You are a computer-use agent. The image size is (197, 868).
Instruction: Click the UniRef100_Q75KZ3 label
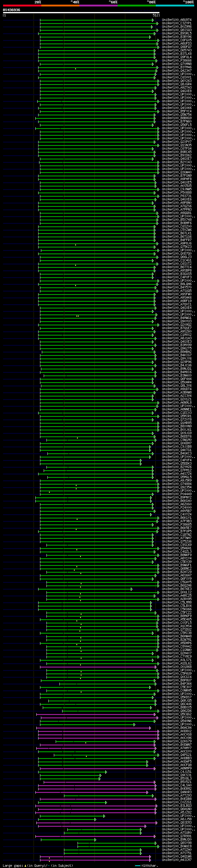click(177, 247)
